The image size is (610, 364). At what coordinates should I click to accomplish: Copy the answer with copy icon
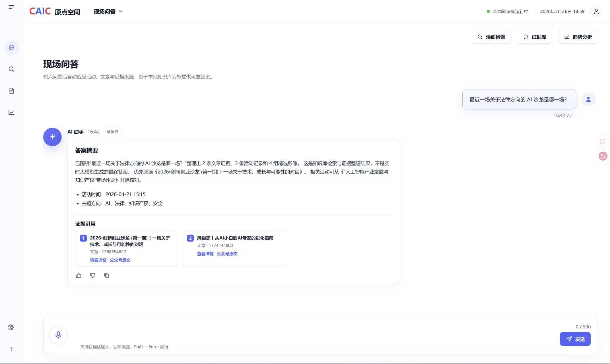pyautogui.click(x=107, y=275)
